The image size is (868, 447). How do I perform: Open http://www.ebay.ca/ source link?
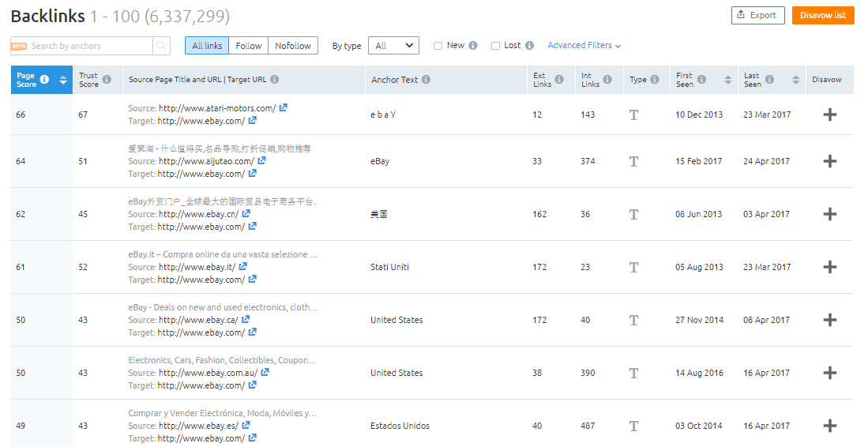[198, 320]
